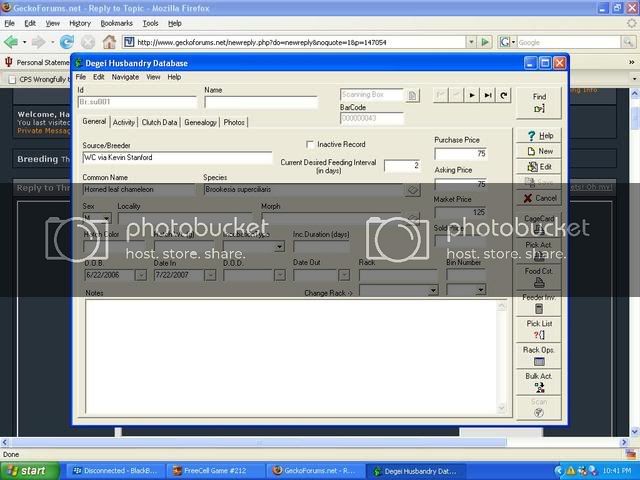
Task: Open the Date In calendar dropdown
Action: (x=210, y=275)
